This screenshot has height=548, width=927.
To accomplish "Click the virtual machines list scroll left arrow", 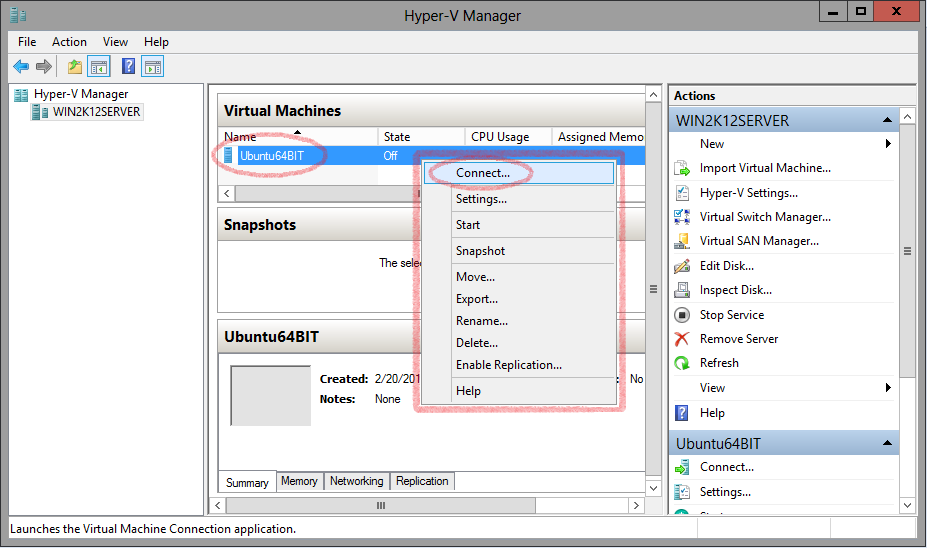I will click(x=227, y=193).
